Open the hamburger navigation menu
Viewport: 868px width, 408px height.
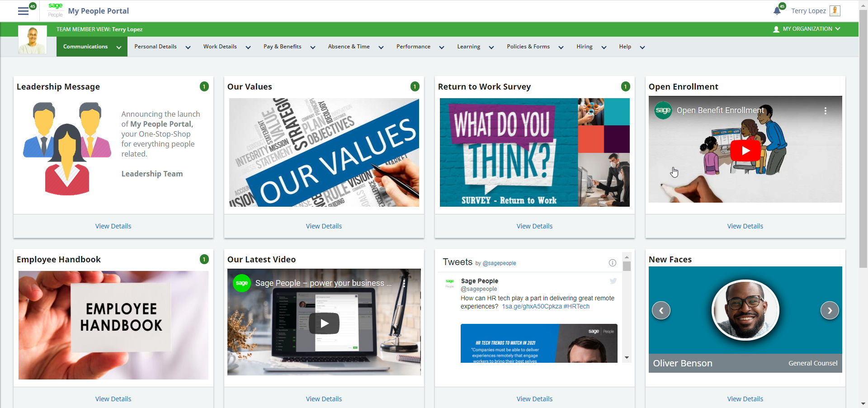(23, 11)
